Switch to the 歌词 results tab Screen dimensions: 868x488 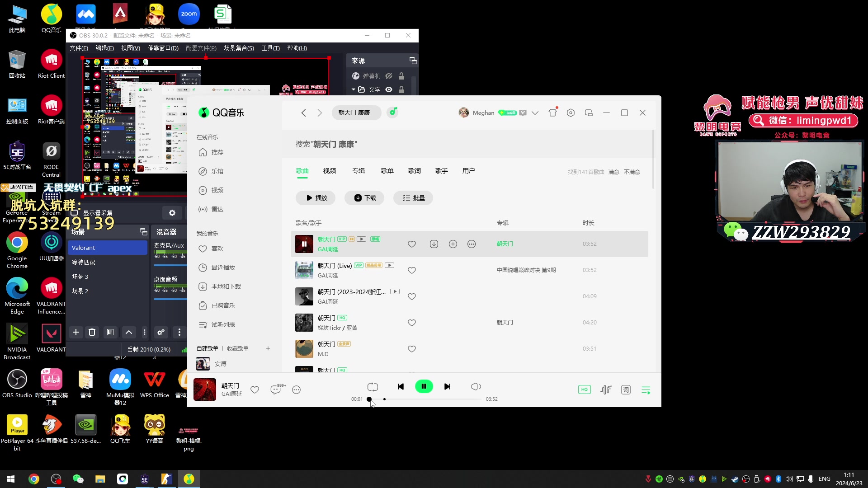(415, 171)
